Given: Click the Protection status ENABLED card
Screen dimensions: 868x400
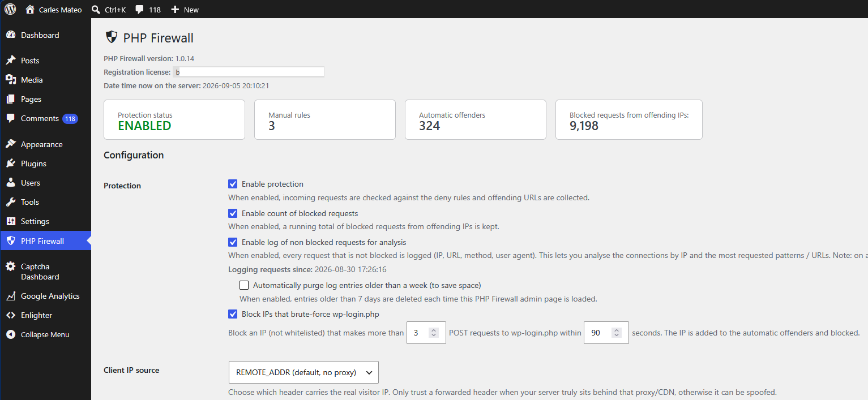Looking at the screenshot, I should pos(174,119).
